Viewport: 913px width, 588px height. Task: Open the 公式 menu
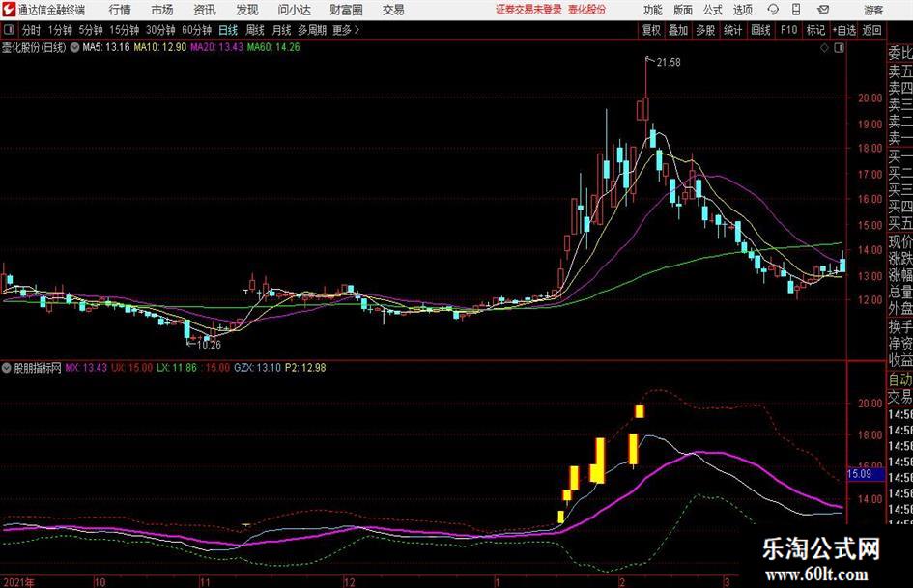click(713, 10)
